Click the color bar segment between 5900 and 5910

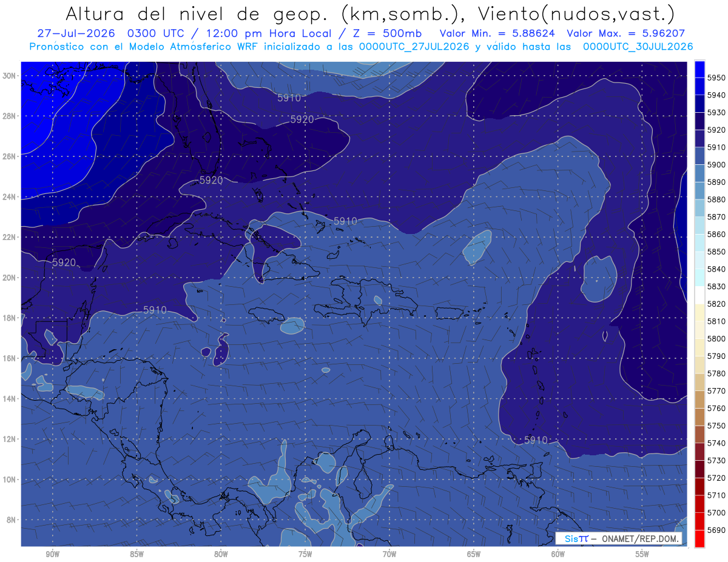699,156
